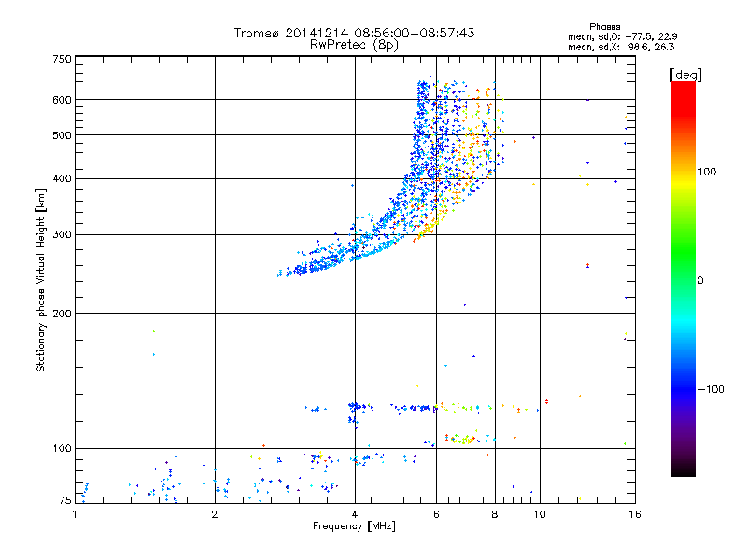
Task: Click the y-axis tick label '400'
Action: 62,179
